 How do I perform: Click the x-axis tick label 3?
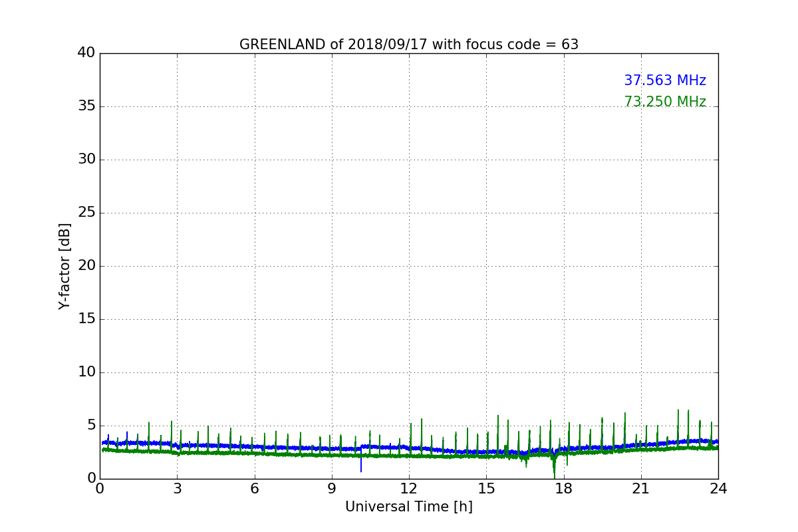click(x=177, y=489)
